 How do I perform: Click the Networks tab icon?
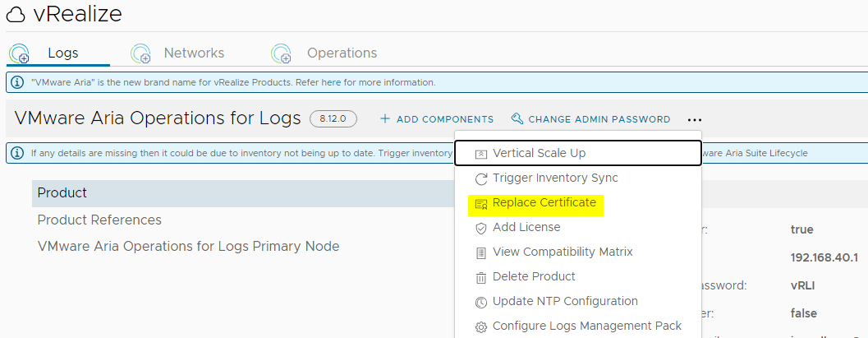tap(141, 54)
